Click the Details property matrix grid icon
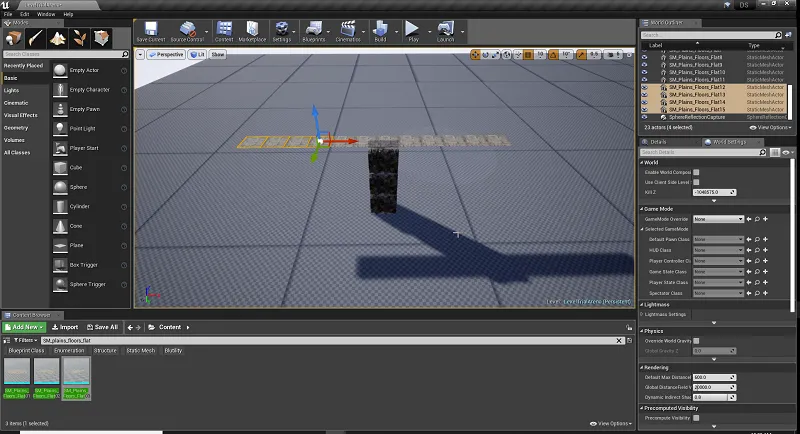This screenshot has height=434, width=800. pos(775,152)
